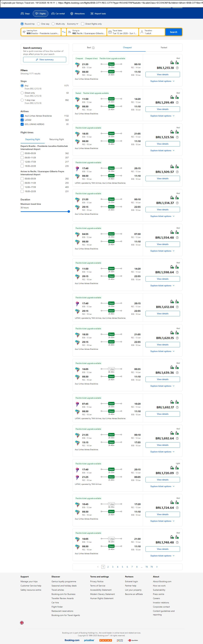Expand ticket options for the BRL1,299.49 flight

pyautogui.click(x=163, y=116)
